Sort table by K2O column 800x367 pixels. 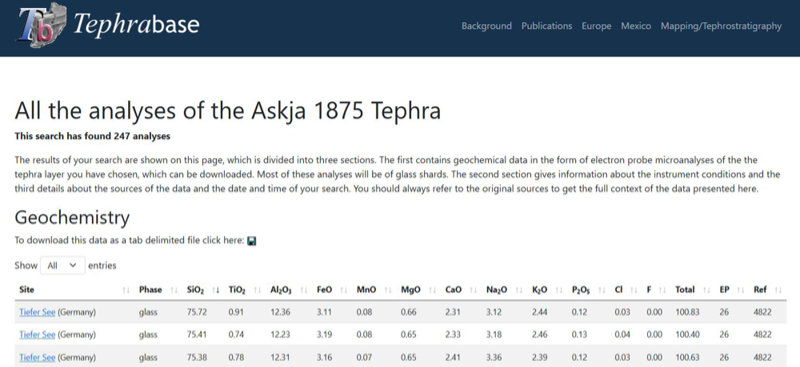pyautogui.click(x=547, y=289)
